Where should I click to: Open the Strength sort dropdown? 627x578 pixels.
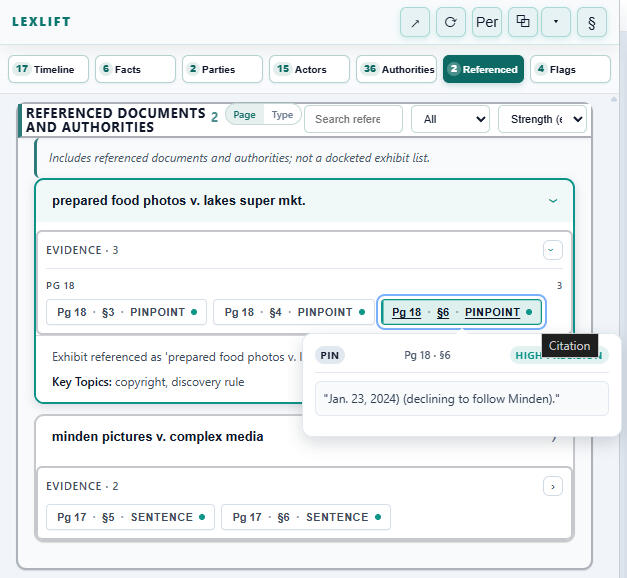[542, 119]
